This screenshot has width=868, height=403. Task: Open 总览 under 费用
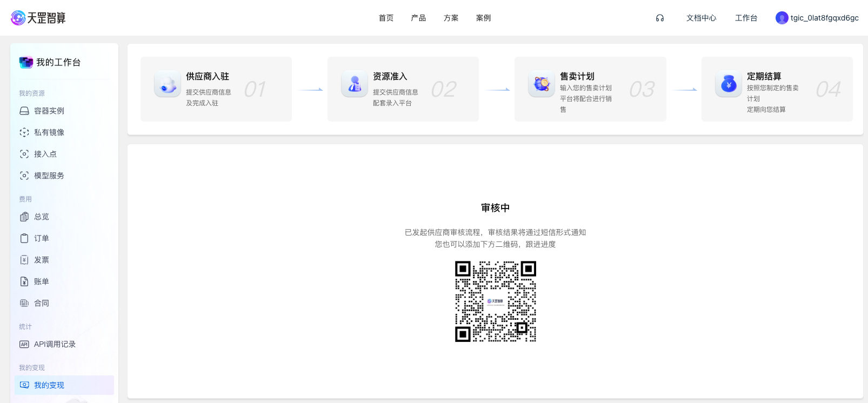click(x=64, y=217)
